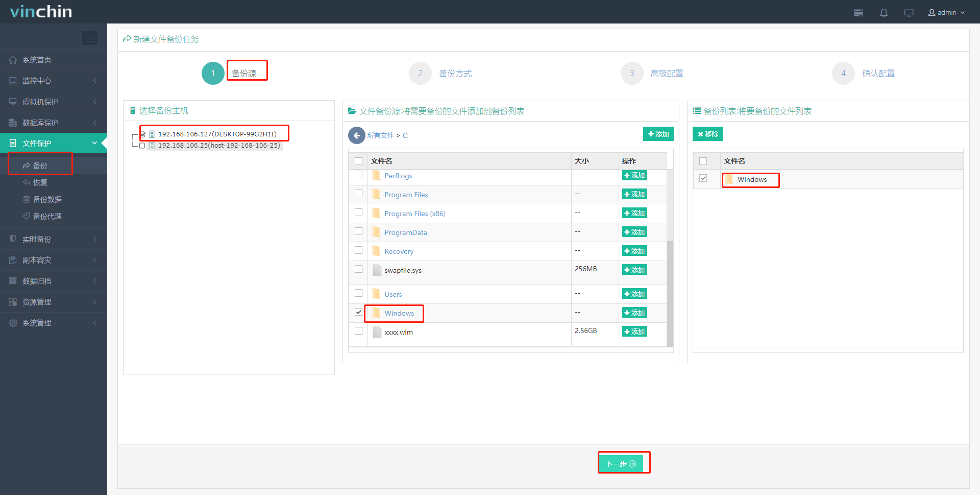Check host 192.168.106.25 checkbox
The height and width of the screenshot is (495, 980).
tap(142, 146)
